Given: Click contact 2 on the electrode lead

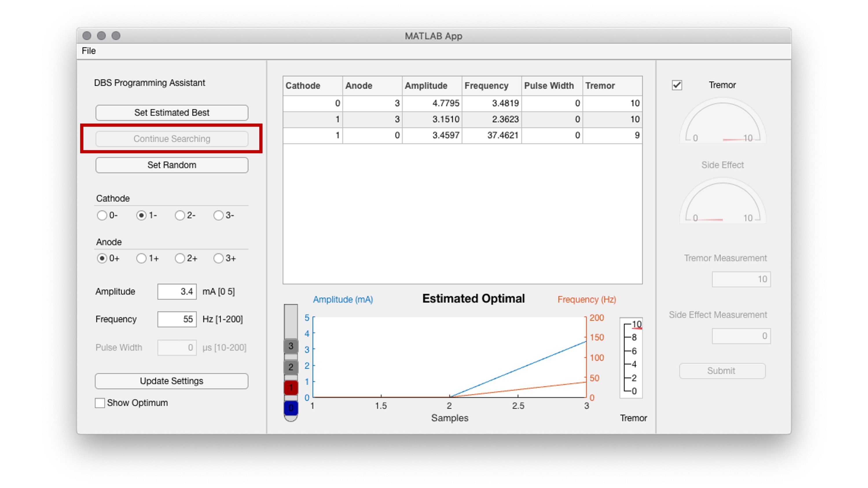Looking at the screenshot, I should click(x=291, y=367).
